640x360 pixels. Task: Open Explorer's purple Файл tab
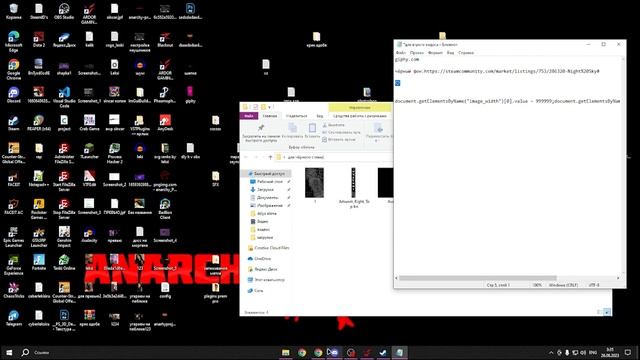(249, 116)
